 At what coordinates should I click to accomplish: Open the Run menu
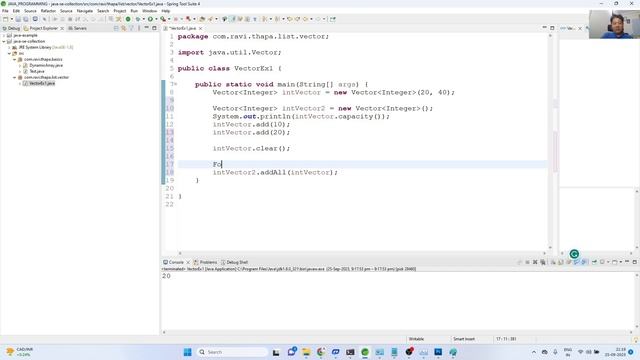pos(134,11)
